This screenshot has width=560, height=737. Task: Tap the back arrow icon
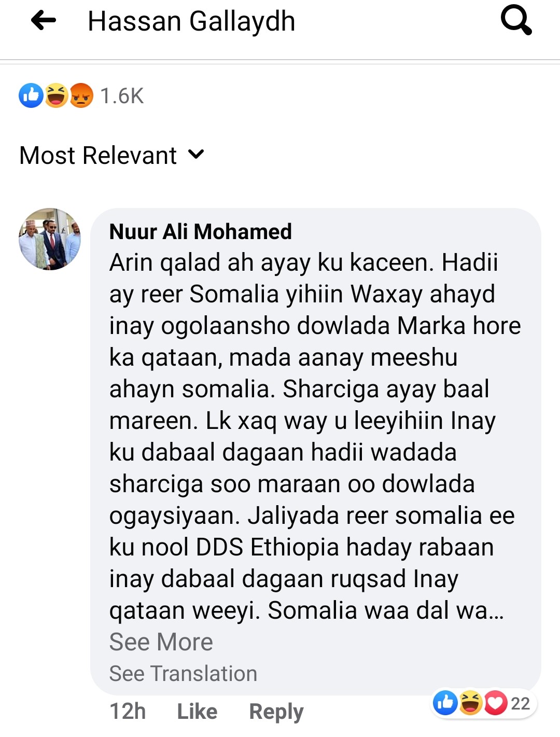44,21
